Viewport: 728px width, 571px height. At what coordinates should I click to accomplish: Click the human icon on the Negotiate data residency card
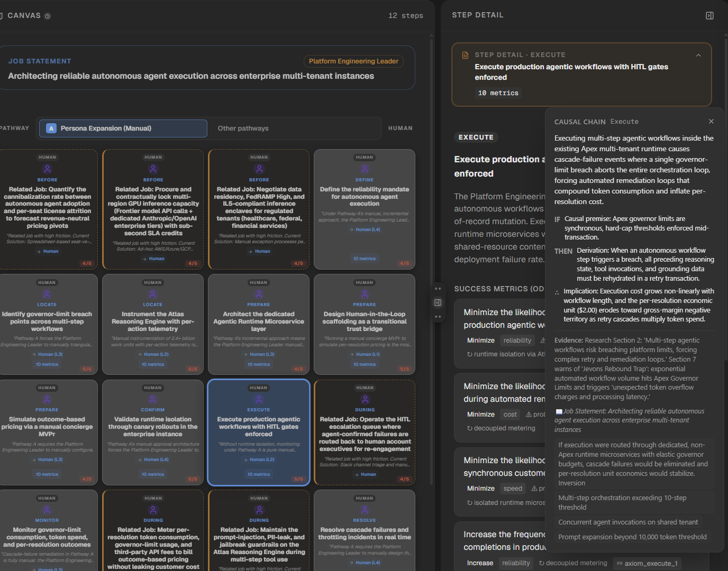(x=259, y=169)
